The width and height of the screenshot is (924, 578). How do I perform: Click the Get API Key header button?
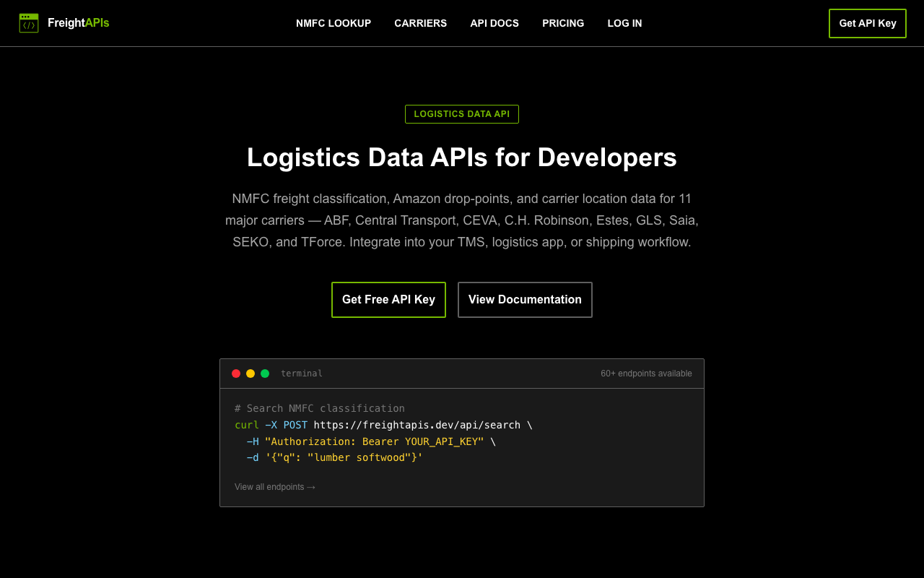pyautogui.click(x=868, y=23)
